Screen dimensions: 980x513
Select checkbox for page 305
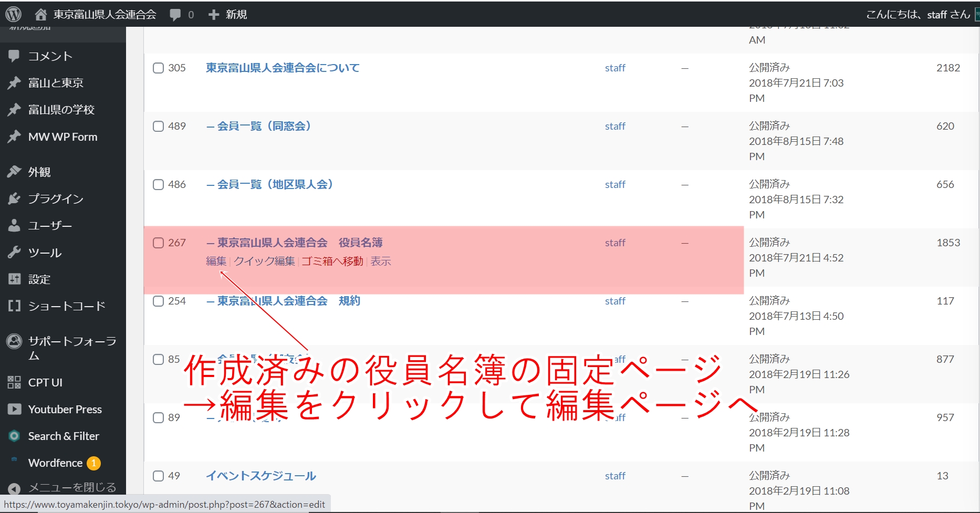(158, 68)
